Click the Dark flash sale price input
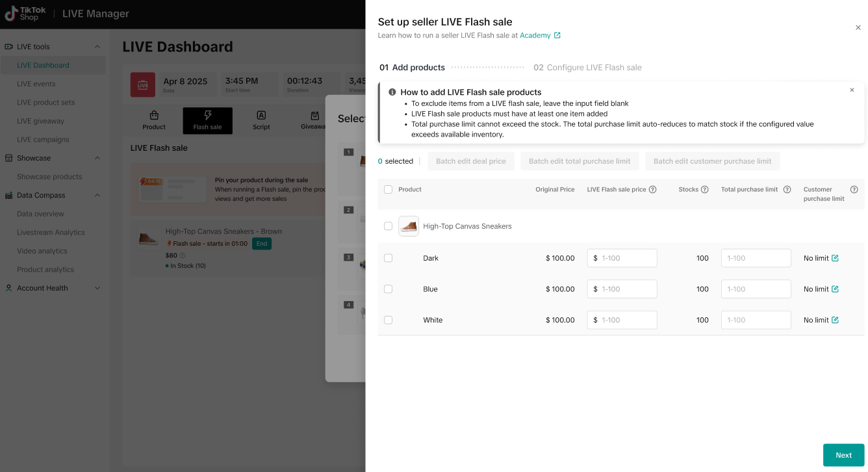The width and height of the screenshot is (868, 472). coord(626,258)
